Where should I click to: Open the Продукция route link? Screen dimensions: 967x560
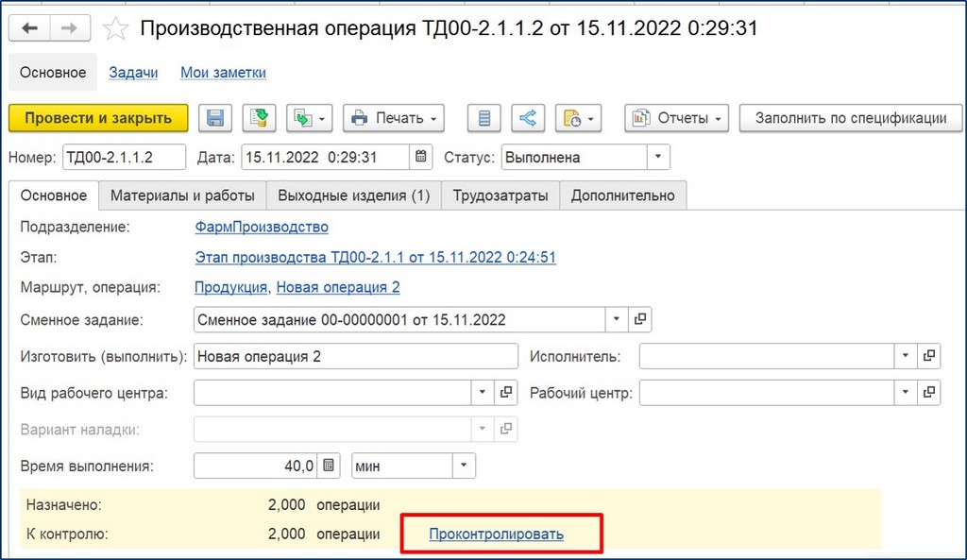pos(230,287)
